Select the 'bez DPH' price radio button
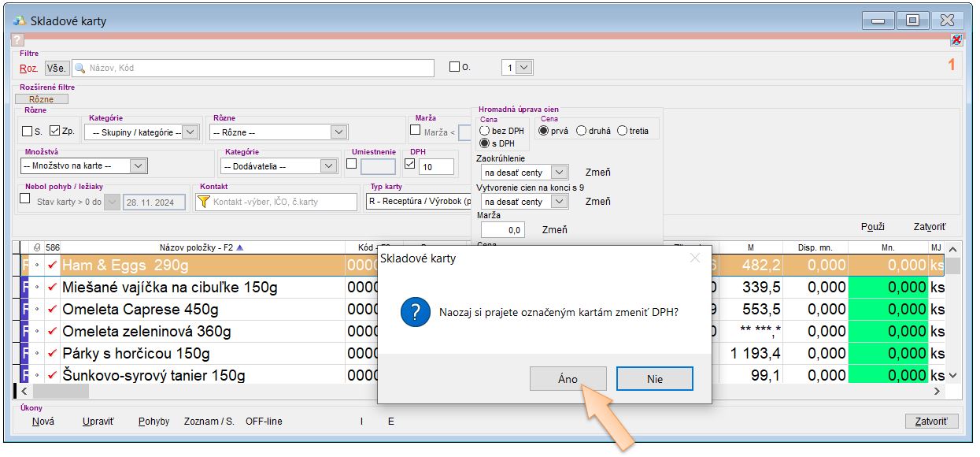 (x=485, y=131)
